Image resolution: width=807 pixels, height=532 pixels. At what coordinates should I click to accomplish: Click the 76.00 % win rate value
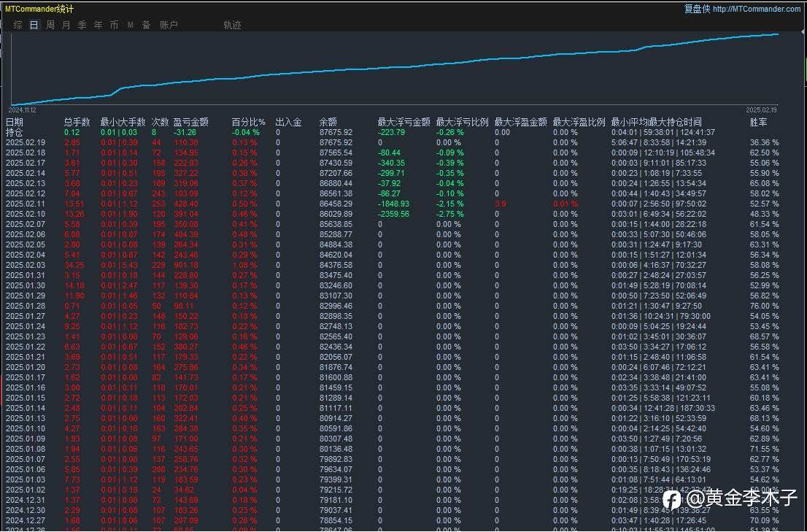764,306
